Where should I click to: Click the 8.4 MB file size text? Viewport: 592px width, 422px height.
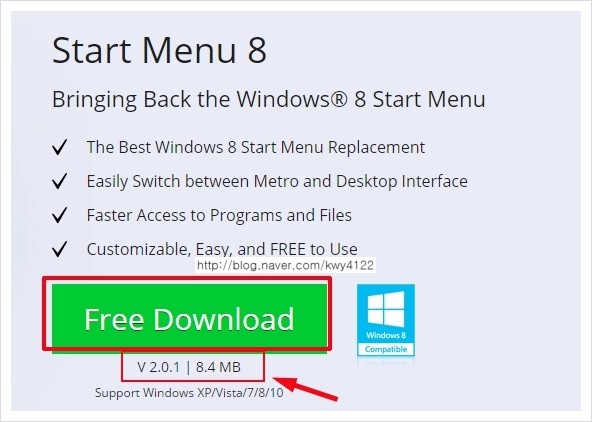[x=218, y=367]
